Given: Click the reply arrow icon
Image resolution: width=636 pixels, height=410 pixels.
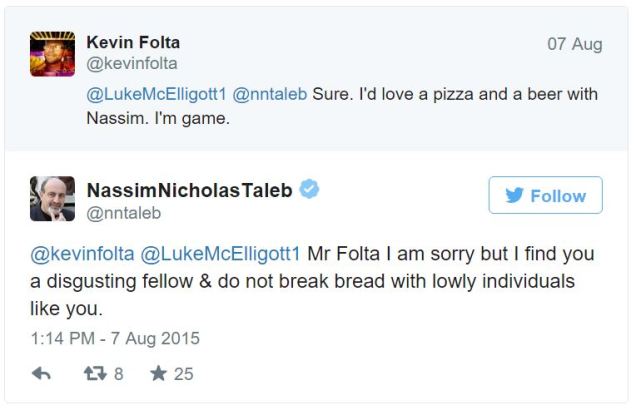Looking at the screenshot, I should (42, 374).
